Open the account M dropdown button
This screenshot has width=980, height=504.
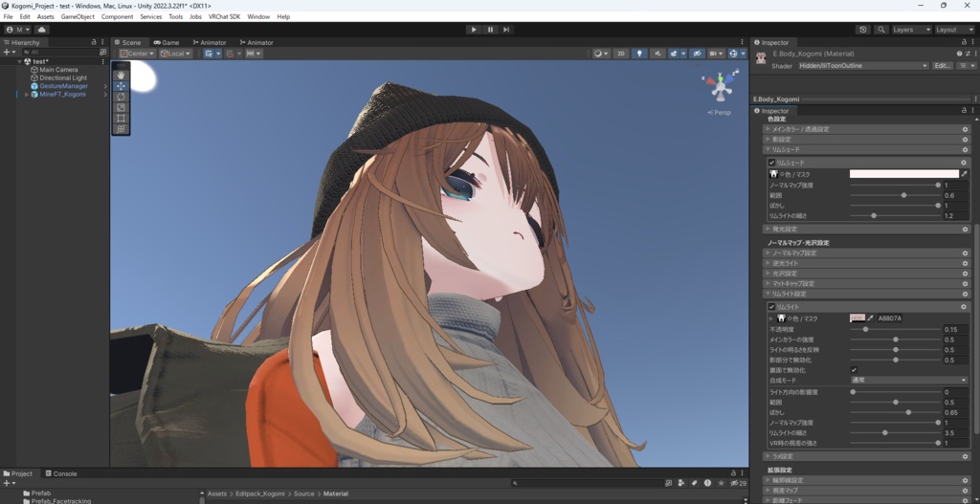[x=17, y=30]
